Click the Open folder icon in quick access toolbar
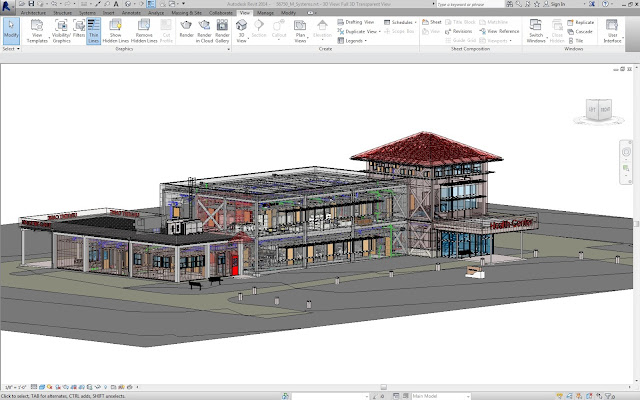Viewport: 640px width, 400px height. coord(22,4)
